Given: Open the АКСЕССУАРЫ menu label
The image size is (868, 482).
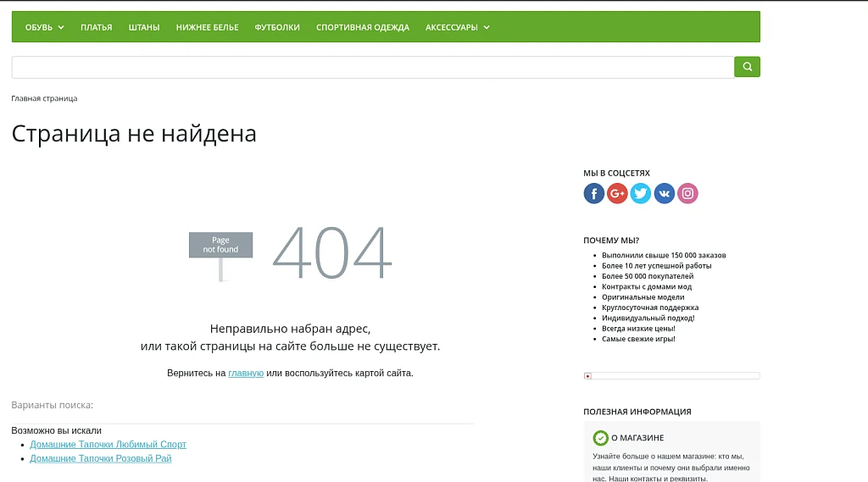Looking at the screenshot, I should point(451,27).
